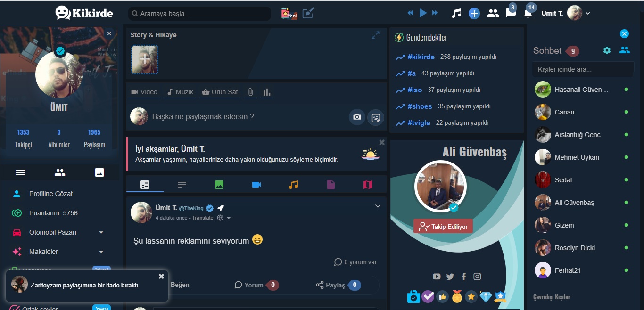
Task: Open notifications bell with badge 14
Action: [528, 13]
